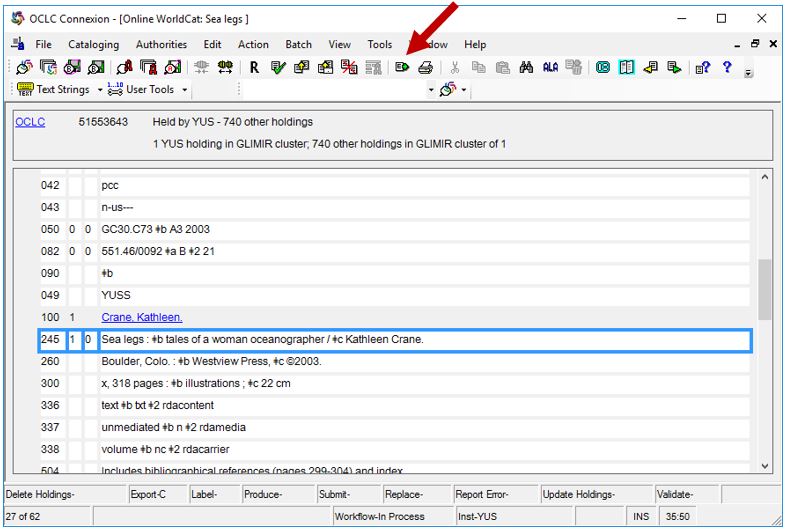Open the Batch menu
Viewport: 785px width, 530px height.
coord(298,44)
